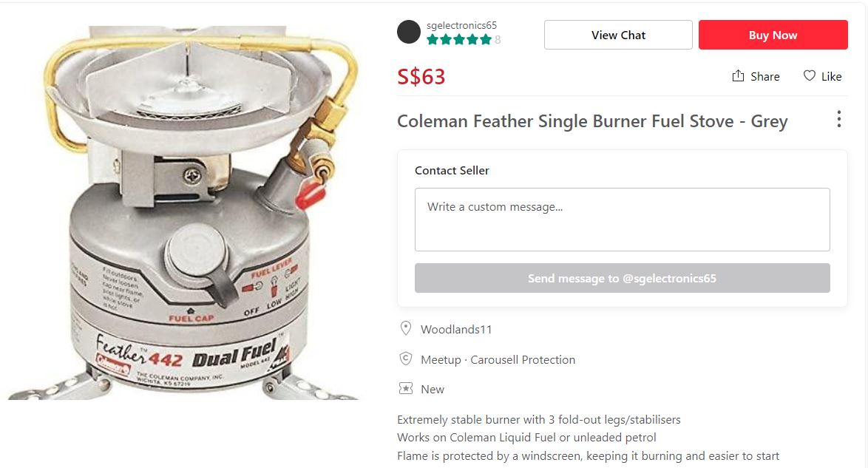Image resolution: width=868 pixels, height=468 pixels.
Task: Open the seller's 8 reviews count
Action: (498, 40)
